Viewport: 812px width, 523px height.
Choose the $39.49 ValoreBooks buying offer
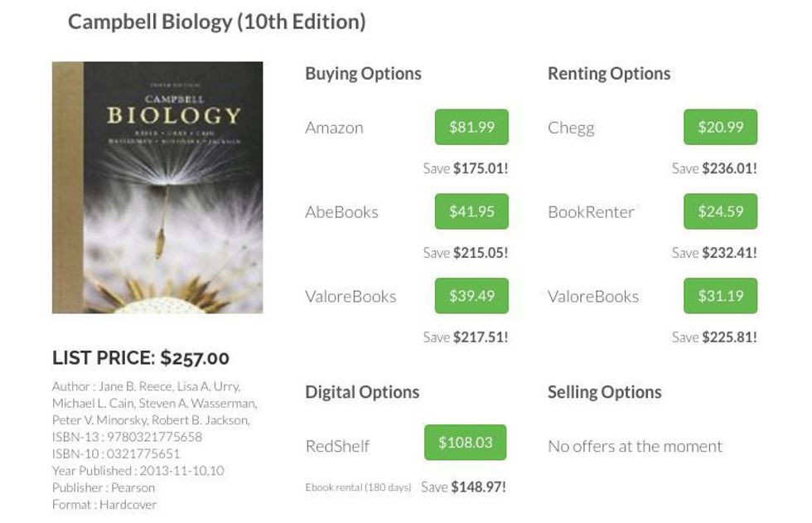pos(471,296)
